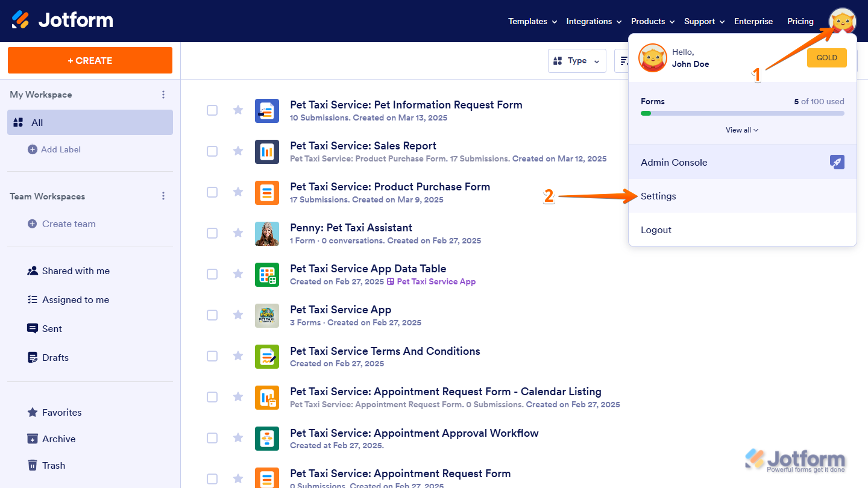Check the checkbox next to Pet Taxi Service App
The height and width of the screenshot is (488, 868).
click(x=212, y=314)
